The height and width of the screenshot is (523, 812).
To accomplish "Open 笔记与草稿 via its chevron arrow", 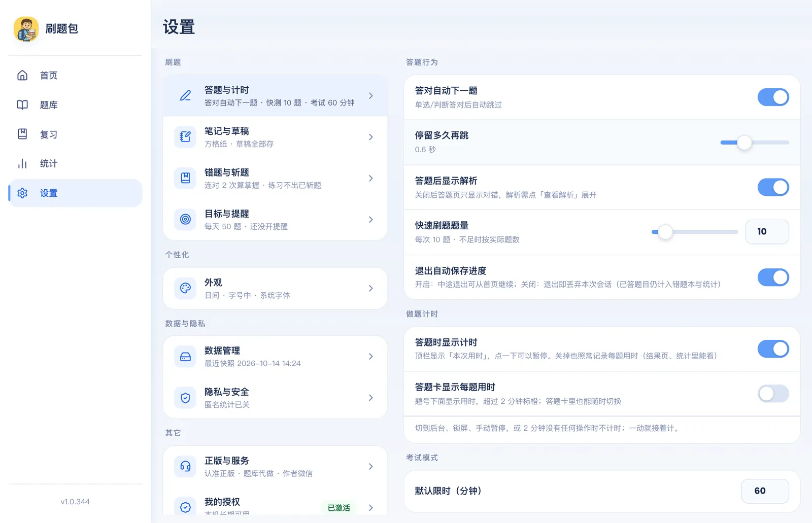I will (x=371, y=137).
